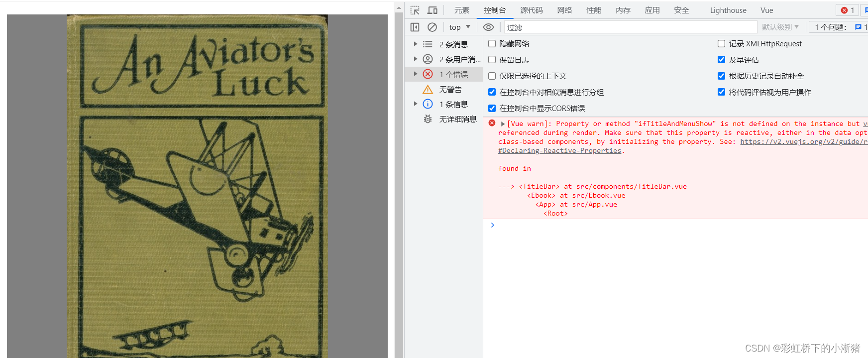Open the #Declaring-Reactive-Properties link

559,151
